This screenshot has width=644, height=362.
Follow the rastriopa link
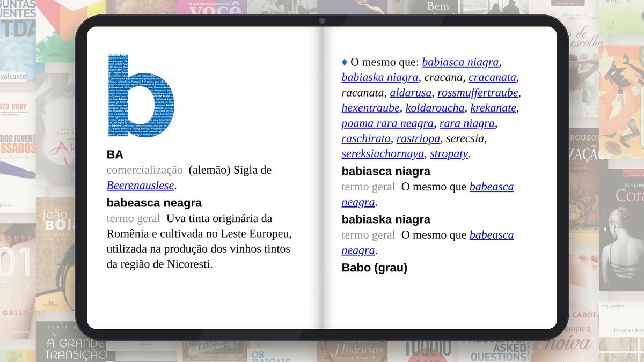coord(419,138)
